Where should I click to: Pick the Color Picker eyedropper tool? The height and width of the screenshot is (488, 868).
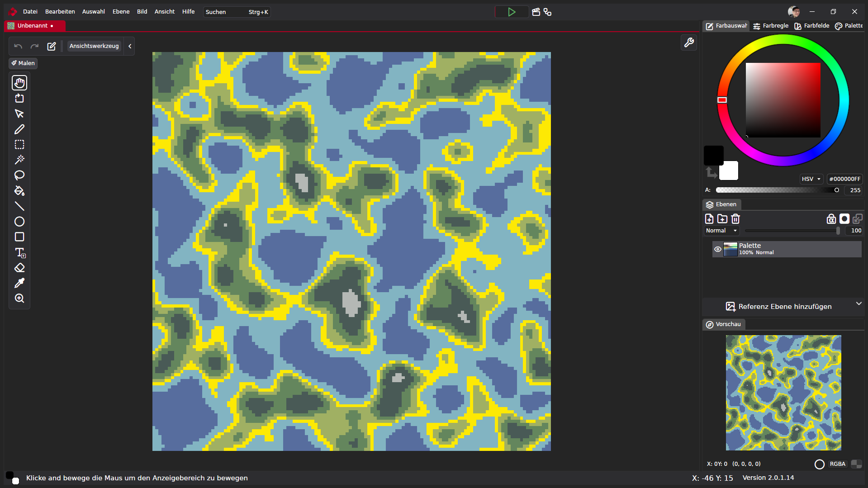coord(19,283)
